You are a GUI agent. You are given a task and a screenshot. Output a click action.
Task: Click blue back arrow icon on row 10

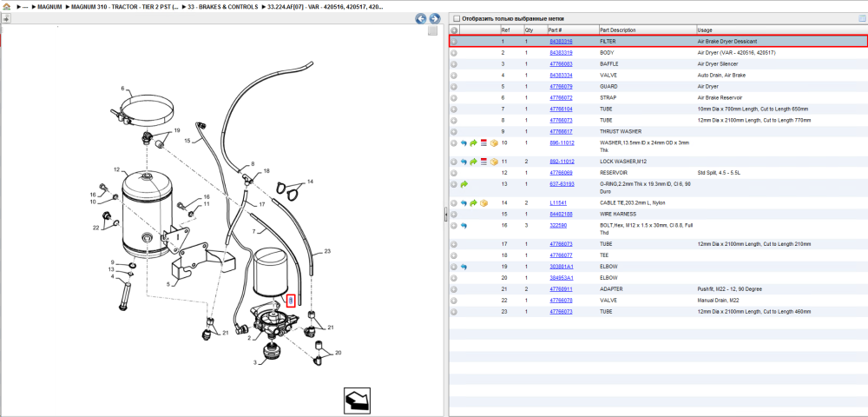[464, 142]
